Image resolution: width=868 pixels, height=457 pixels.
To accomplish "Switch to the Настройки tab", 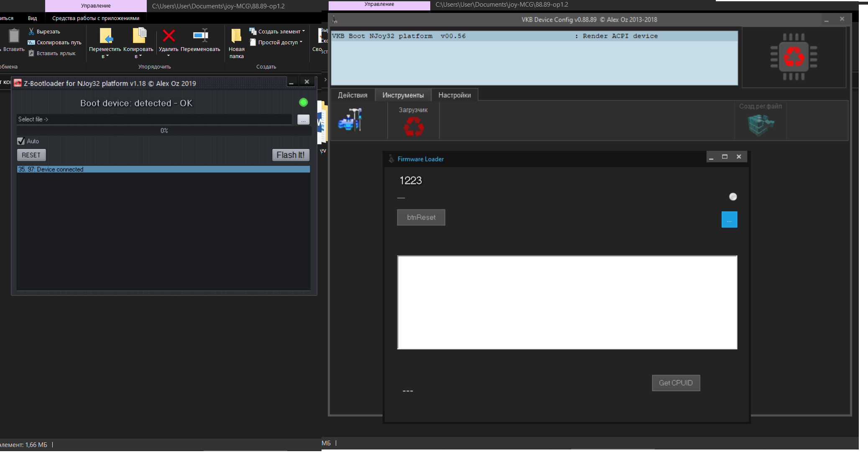I will [x=454, y=95].
